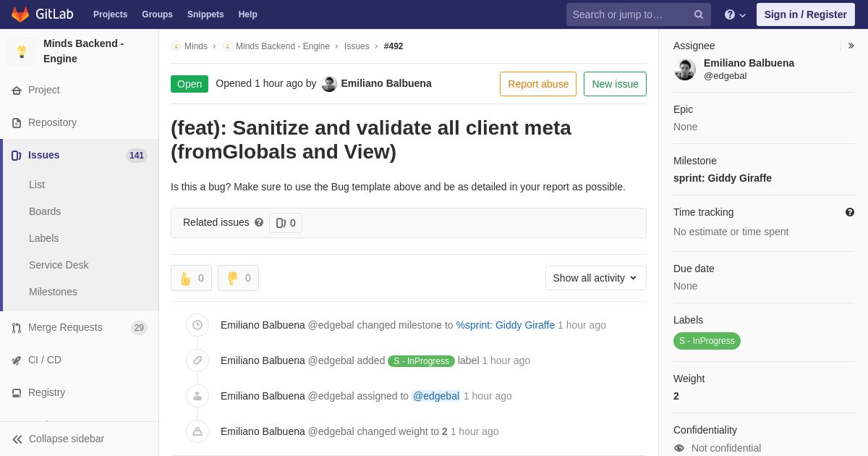
Task: Click the Related issues help icon
Action: click(x=259, y=222)
